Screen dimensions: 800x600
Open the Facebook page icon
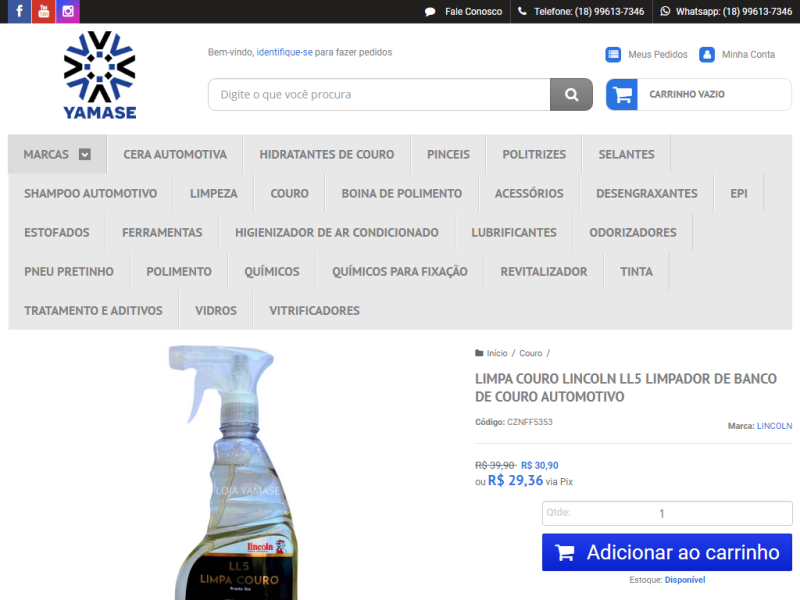click(19, 11)
